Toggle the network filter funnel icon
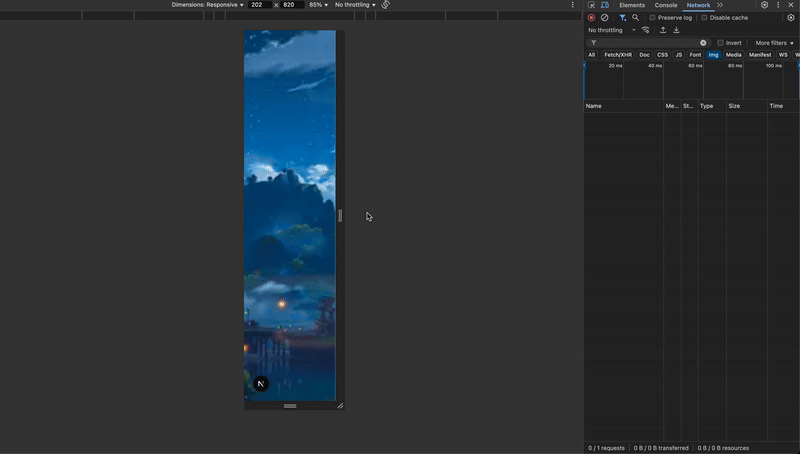Viewport: 800px width, 454px height. tap(622, 18)
